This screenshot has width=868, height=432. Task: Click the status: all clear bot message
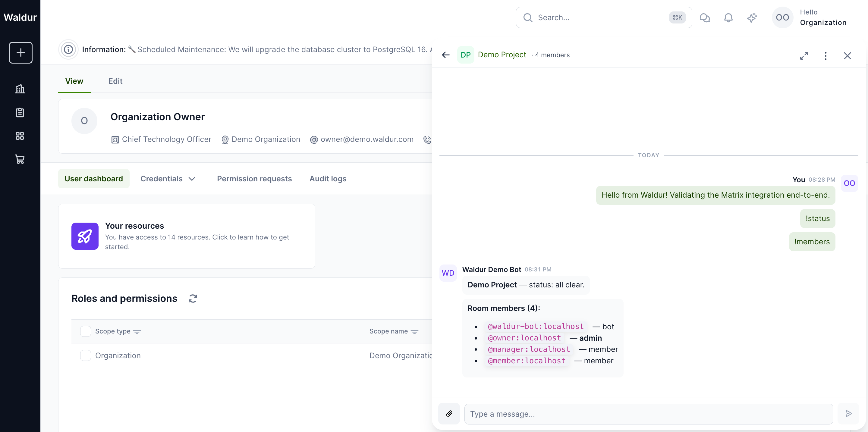pos(526,285)
